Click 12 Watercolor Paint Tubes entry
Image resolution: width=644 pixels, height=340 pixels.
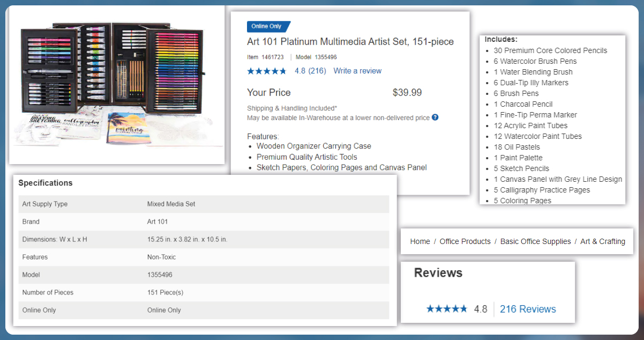(x=538, y=136)
